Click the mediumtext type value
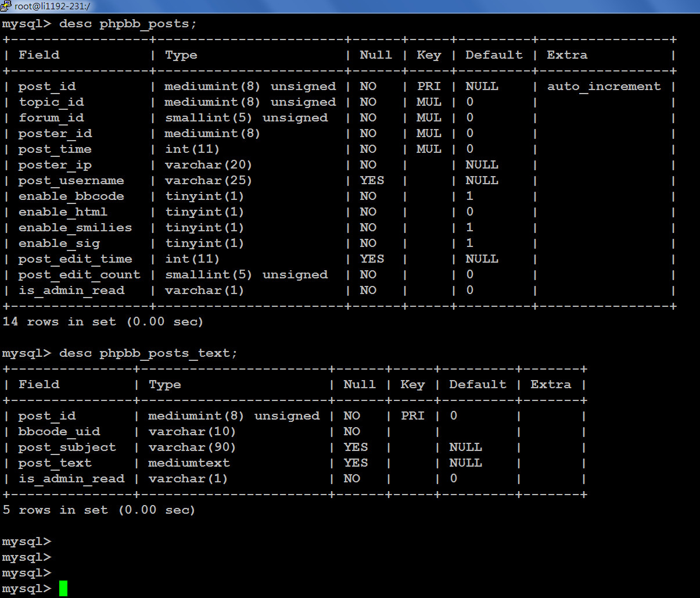Screen dimensions: 700x598 pyautogui.click(x=189, y=463)
